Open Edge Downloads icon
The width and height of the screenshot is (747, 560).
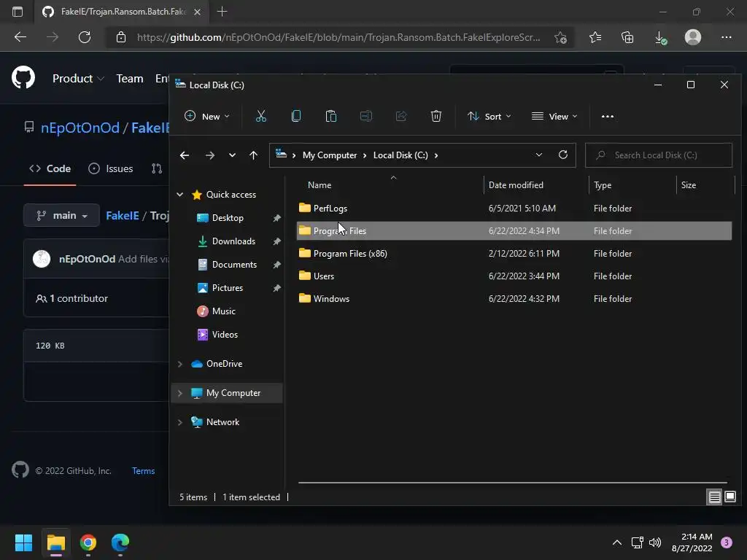(660, 37)
